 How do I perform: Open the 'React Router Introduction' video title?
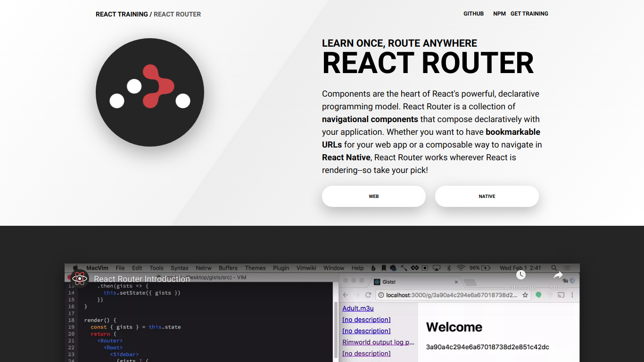click(142, 279)
